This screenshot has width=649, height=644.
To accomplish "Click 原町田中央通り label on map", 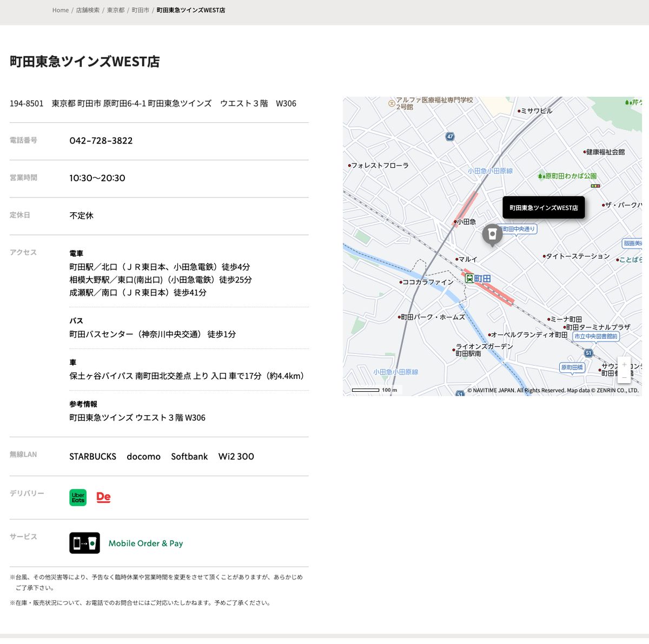I will [x=518, y=229].
